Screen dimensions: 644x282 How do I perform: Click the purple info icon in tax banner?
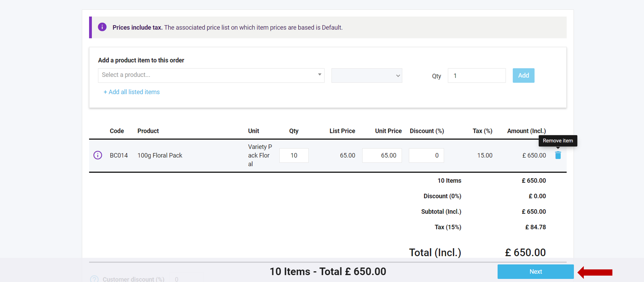point(102,27)
